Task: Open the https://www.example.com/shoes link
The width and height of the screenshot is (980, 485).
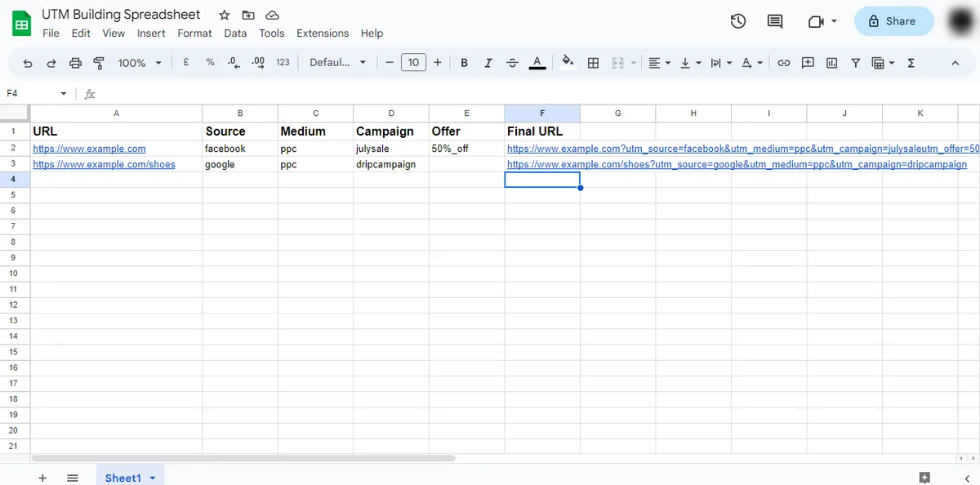Action: click(103, 164)
